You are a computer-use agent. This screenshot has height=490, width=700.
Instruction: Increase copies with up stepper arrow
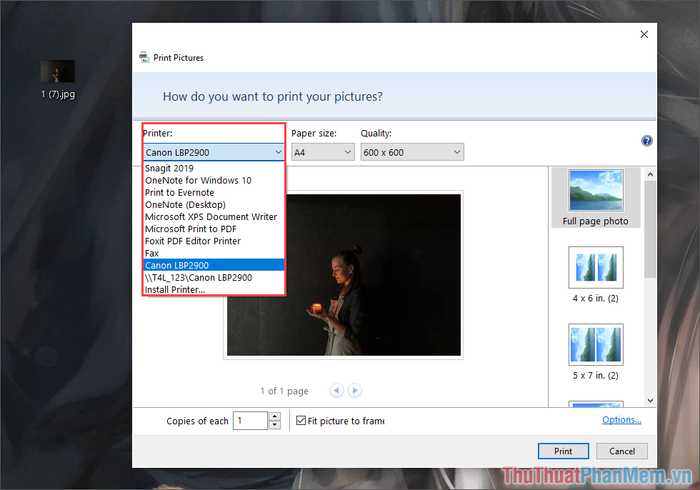275,416
